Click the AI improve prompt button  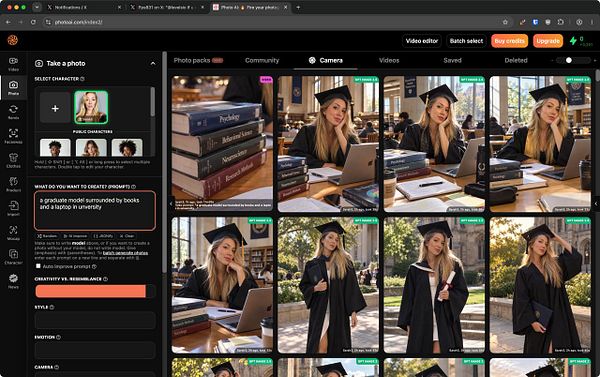pos(75,236)
